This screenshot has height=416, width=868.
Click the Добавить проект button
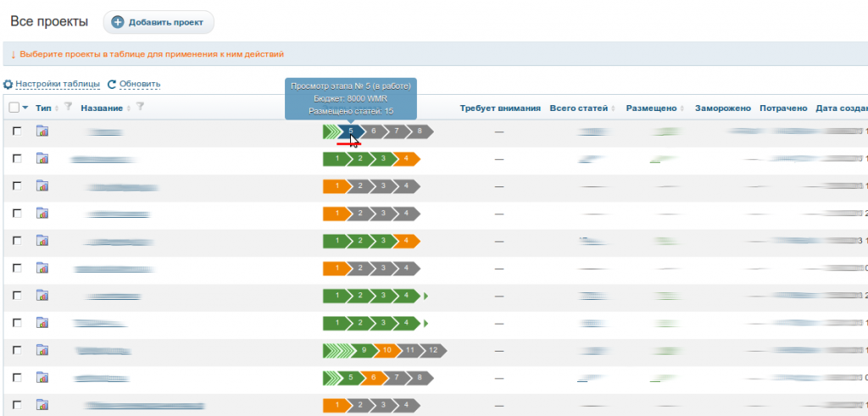click(159, 22)
